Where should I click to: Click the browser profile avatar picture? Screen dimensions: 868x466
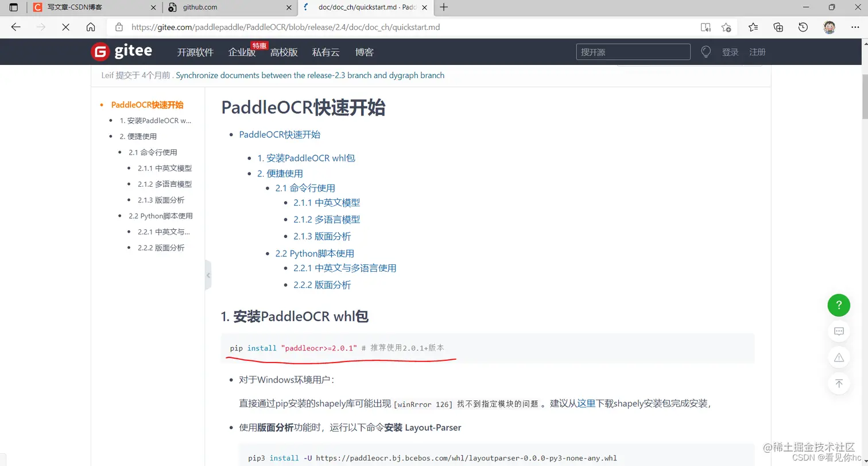(x=829, y=27)
